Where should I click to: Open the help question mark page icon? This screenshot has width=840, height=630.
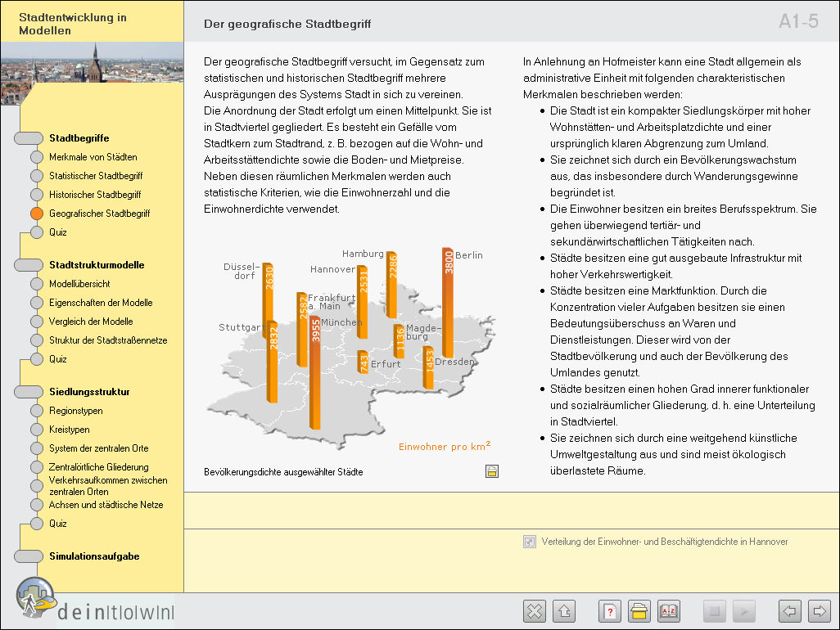coord(610,611)
